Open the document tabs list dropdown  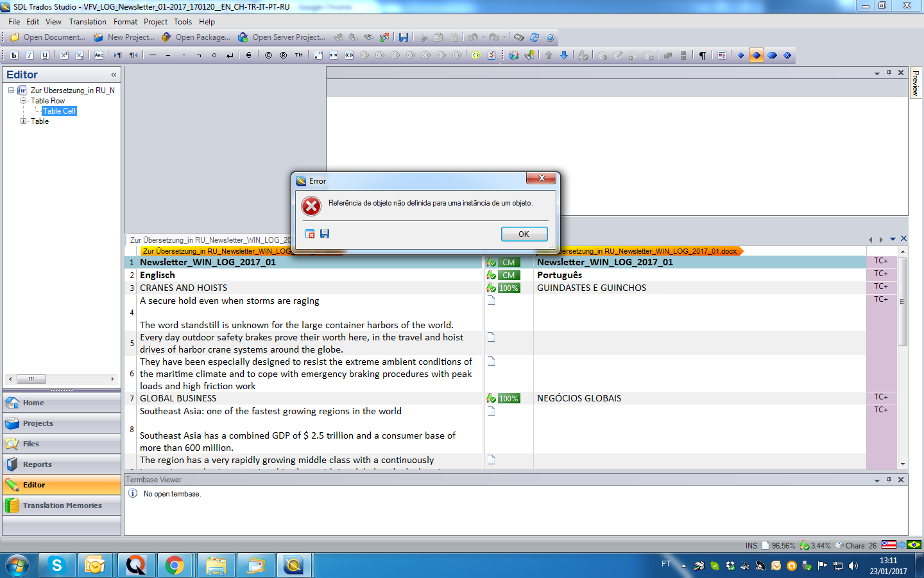[x=893, y=239]
